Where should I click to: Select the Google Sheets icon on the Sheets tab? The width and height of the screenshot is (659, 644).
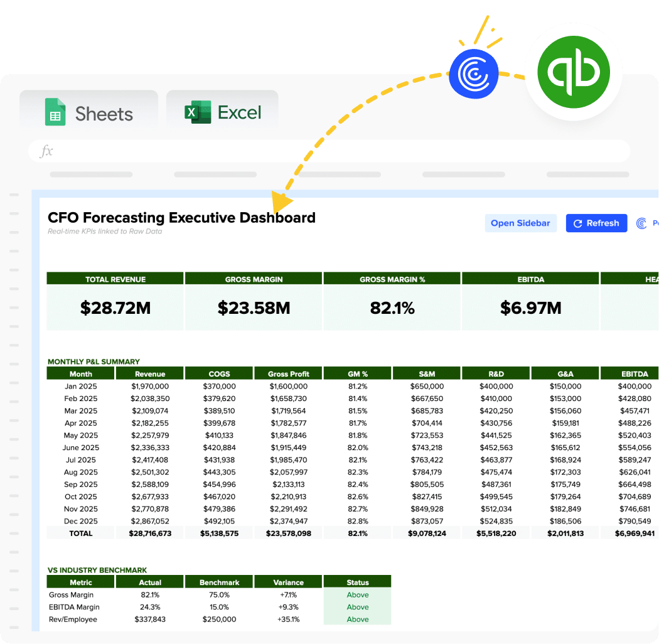(x=56, y=112)
